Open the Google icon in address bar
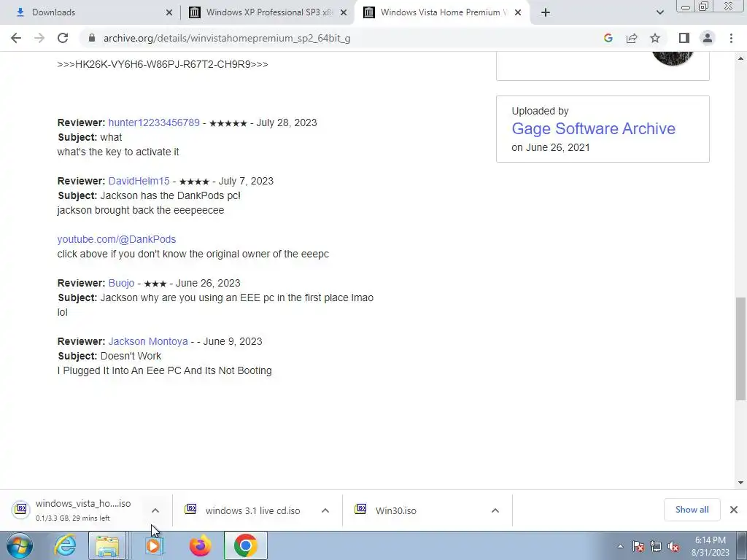The image size is (747, 560). (x=608, y=38)
